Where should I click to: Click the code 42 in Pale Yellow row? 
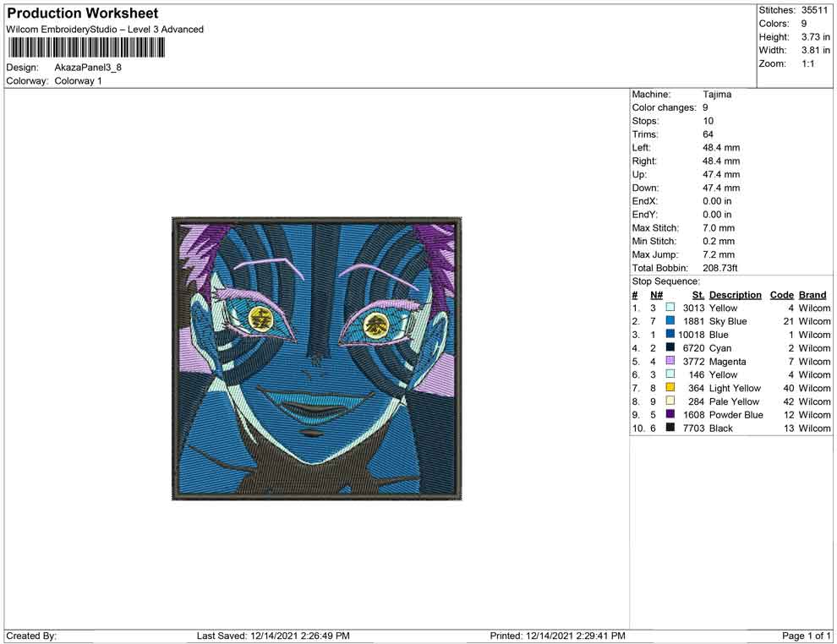tap(789, 401)
